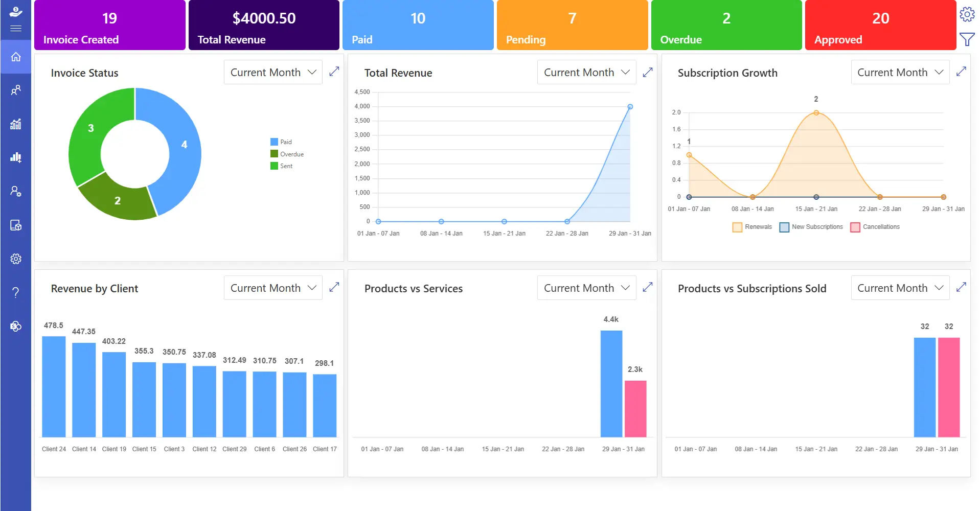
Task: Expand the Products vs Services chart
Action: 647,287
